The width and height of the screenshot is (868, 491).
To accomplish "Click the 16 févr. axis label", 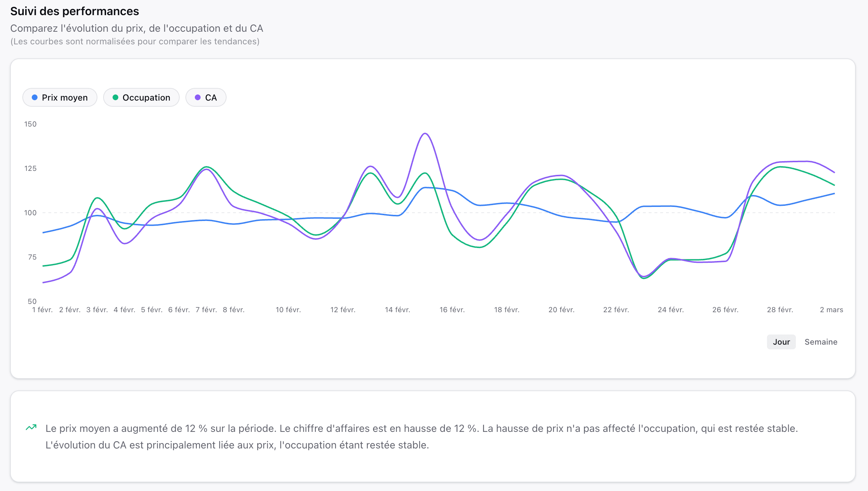I will [452, 310].
